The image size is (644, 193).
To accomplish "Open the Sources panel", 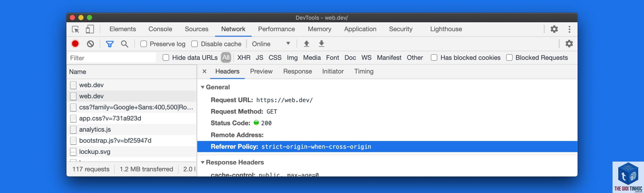I will tap(196, 29).
